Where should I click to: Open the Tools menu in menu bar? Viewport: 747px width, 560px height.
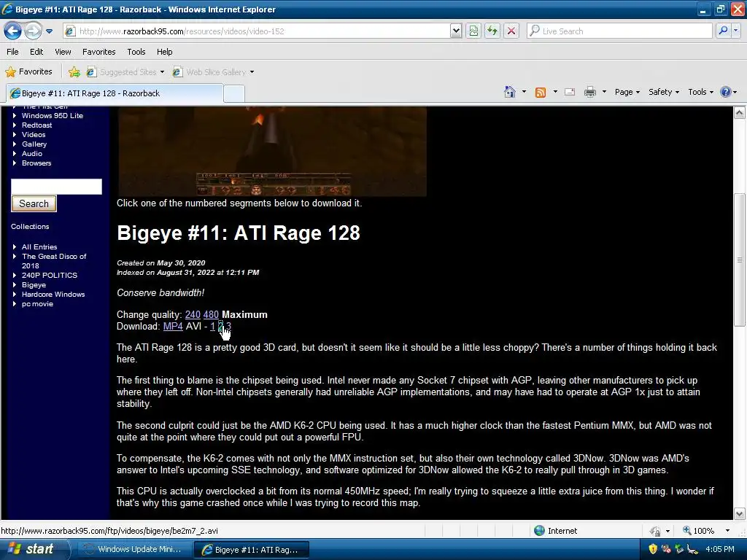(136, 52)
